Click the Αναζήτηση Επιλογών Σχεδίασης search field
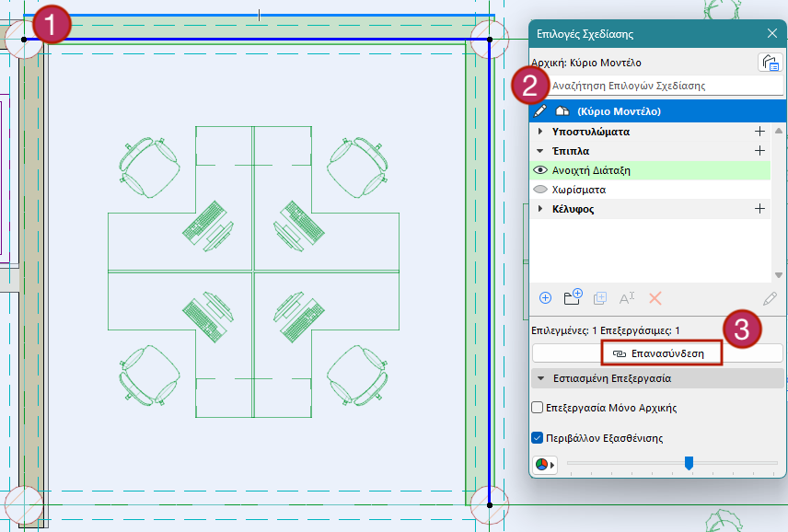This screenshot has height=532, width=788. [x=658, y=86]
